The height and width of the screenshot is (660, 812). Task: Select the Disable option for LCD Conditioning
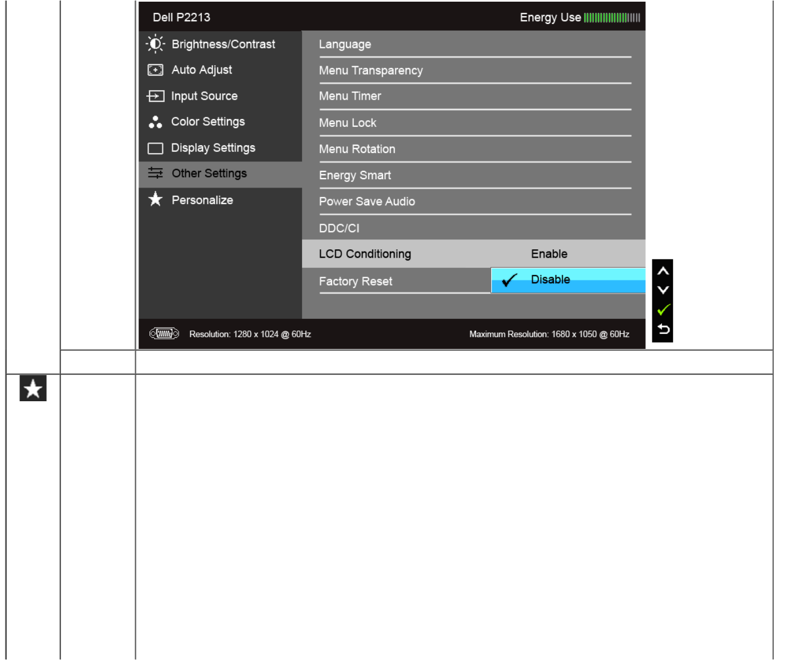click(568, 280)
